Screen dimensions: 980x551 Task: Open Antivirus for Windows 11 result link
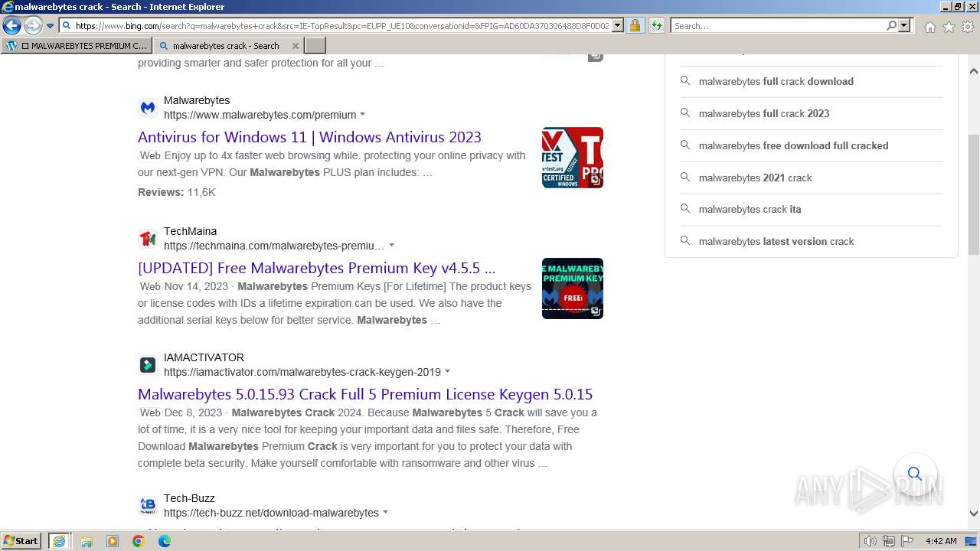[309, 137]
